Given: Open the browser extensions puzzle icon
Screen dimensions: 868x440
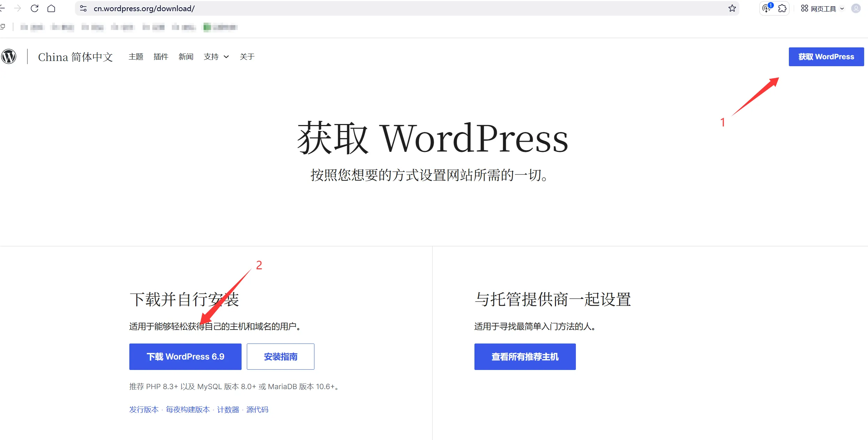Looking at the screenshot, I should point(783,8).
